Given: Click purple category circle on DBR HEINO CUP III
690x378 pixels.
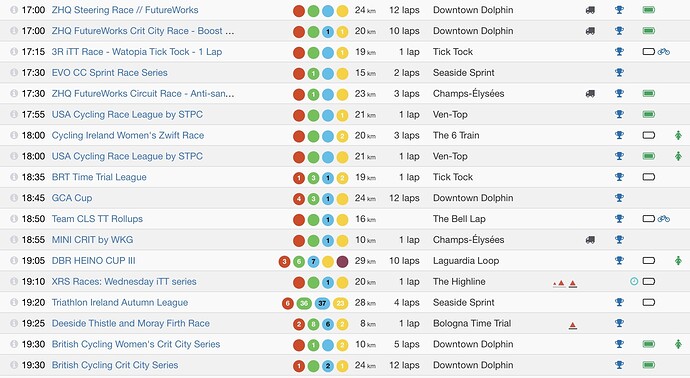Looking at the screenshot, I should coord(342,262).
